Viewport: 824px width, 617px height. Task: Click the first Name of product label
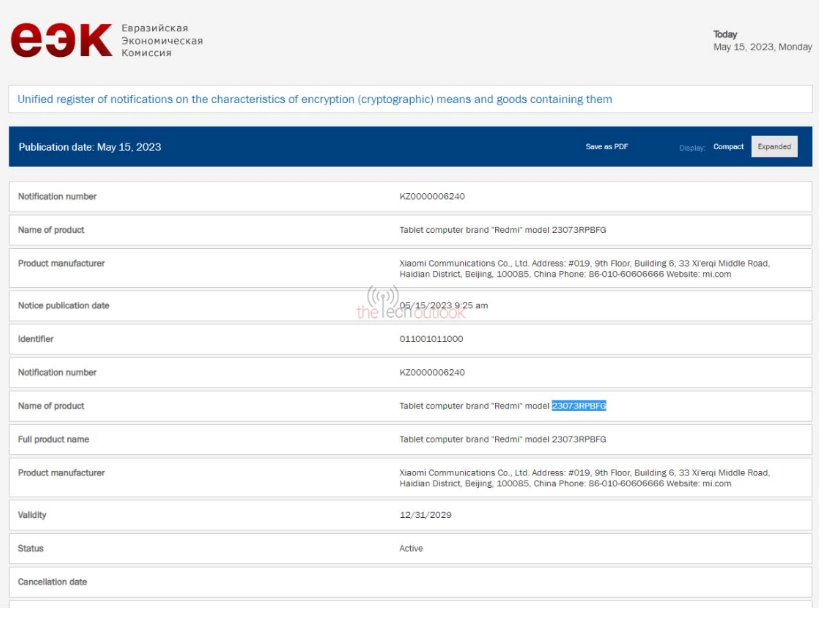(52, 231)
